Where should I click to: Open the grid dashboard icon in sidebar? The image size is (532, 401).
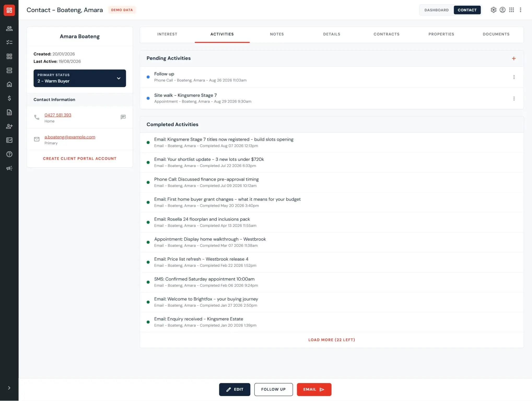coord(9,56)
